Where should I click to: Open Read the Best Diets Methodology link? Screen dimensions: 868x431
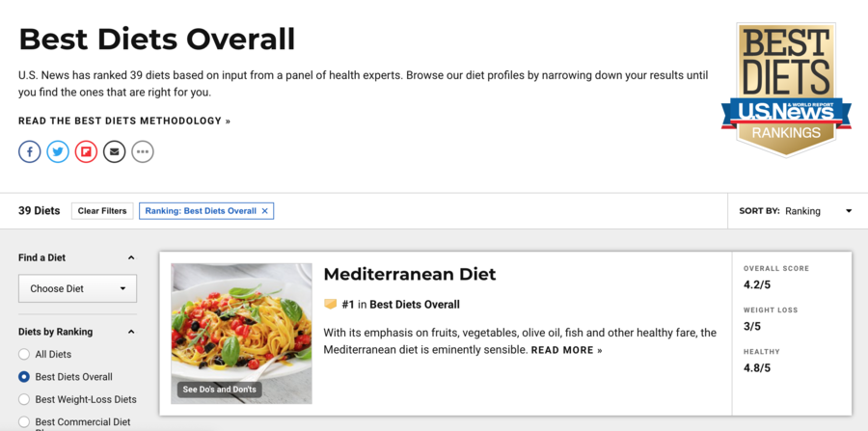(124, 121)
